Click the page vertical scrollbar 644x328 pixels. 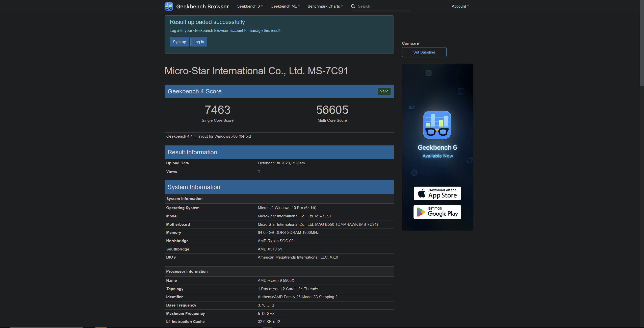[642, 43]
